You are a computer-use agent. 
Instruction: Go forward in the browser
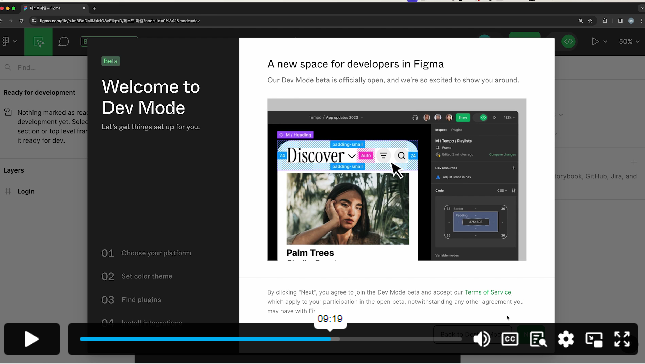click(11, 21)
